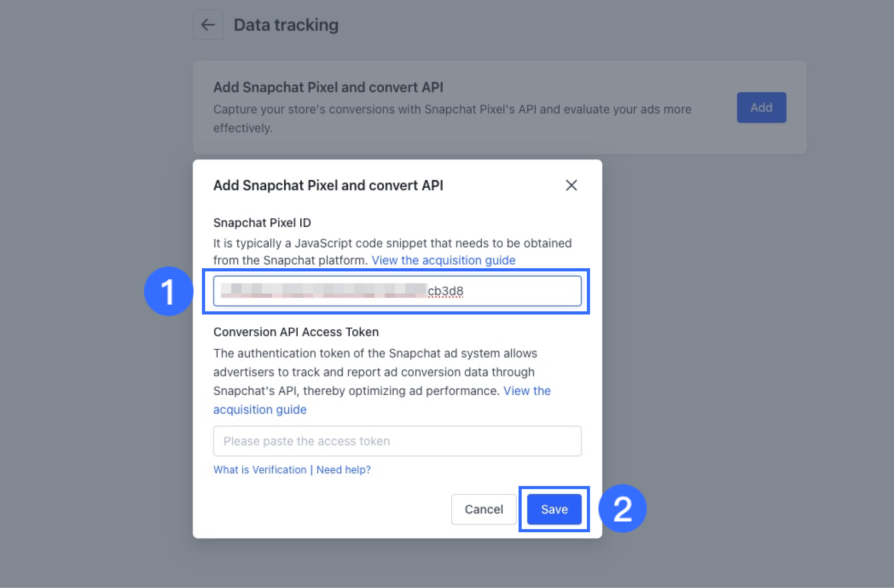
Task: Click the blue step 2 circle badge
Action: click(x=622, y=509)
